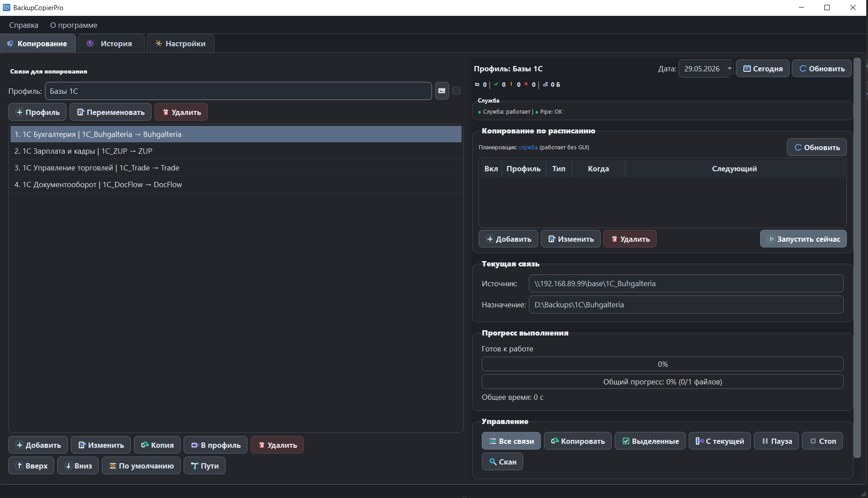The width and height of the screenshot is (868, 498).
Task: Select row 1С Документооборот | 1C_DocFlow
Action: click(236, 184)
